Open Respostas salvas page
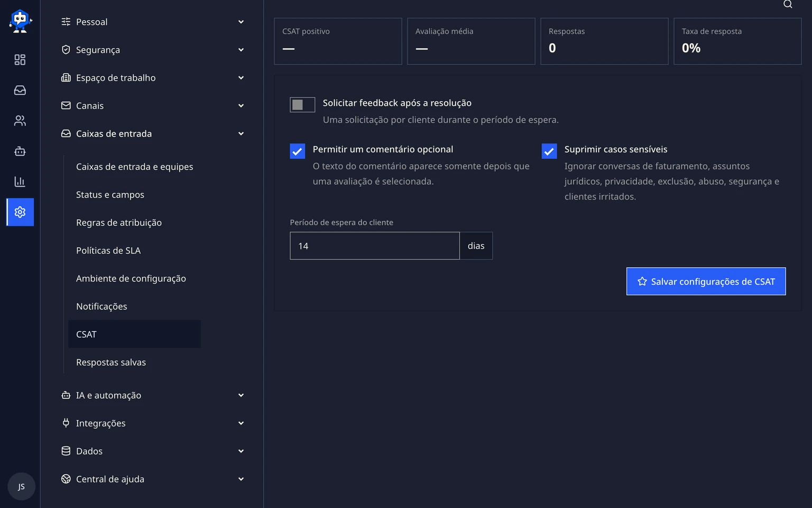 tap(135, 362)
